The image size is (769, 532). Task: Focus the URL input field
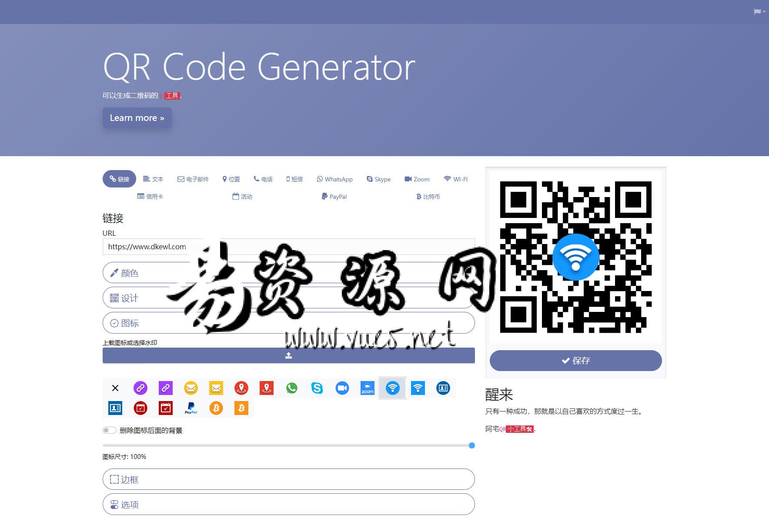tap(289, 247)
